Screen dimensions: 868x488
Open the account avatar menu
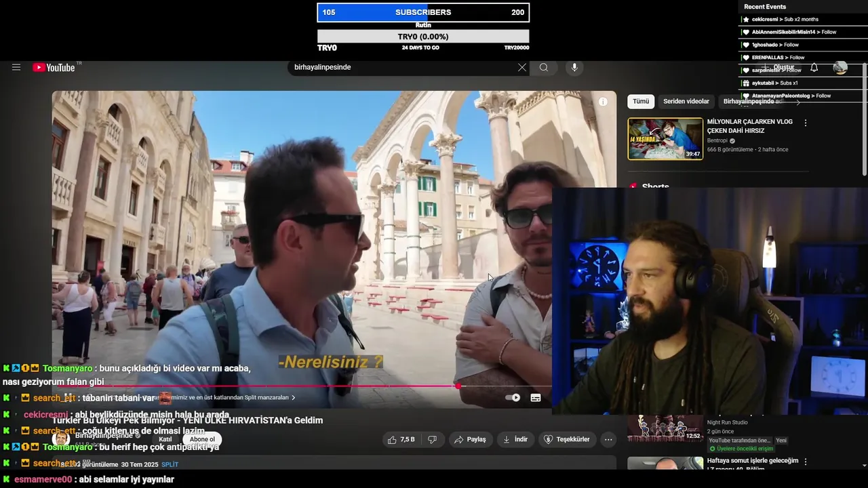tap(840, 67)
